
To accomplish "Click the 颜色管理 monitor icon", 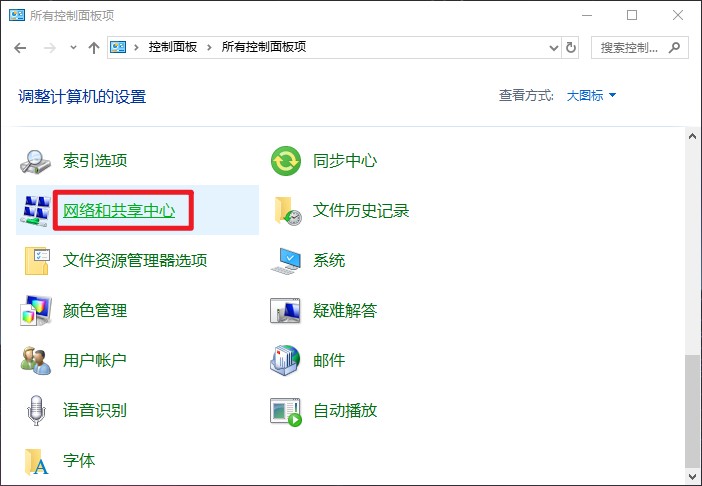I will [35, 310].
